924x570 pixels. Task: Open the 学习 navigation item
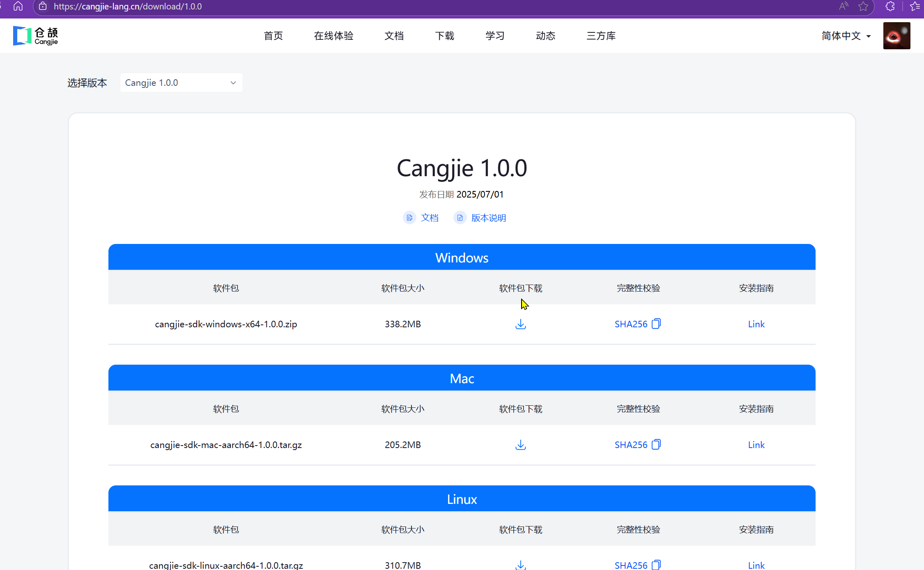pos(495,36)
